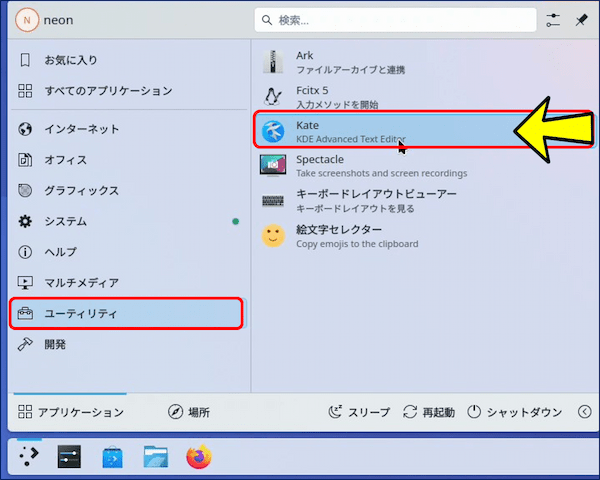
Task: Select the グラフィックス category
Action: 80,190
